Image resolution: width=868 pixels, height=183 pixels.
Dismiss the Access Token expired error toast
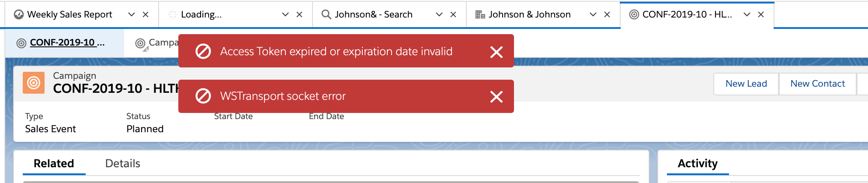click(496, 52)
